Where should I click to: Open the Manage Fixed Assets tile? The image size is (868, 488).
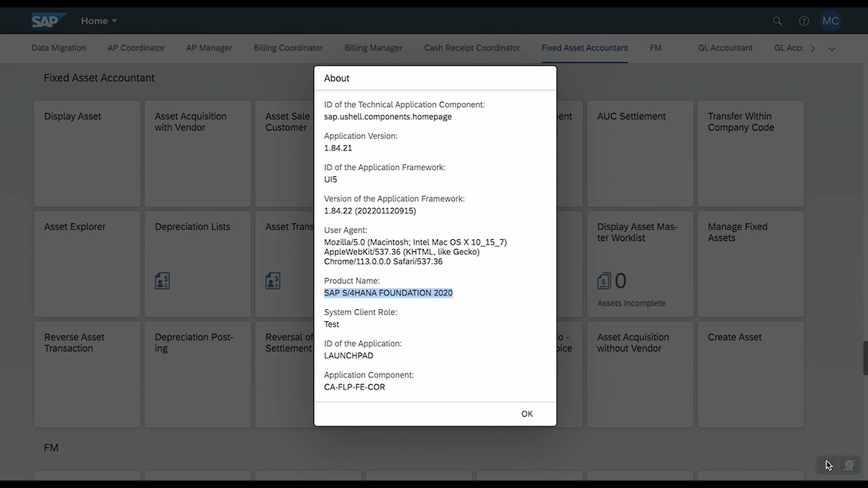(x=751, y=264)
